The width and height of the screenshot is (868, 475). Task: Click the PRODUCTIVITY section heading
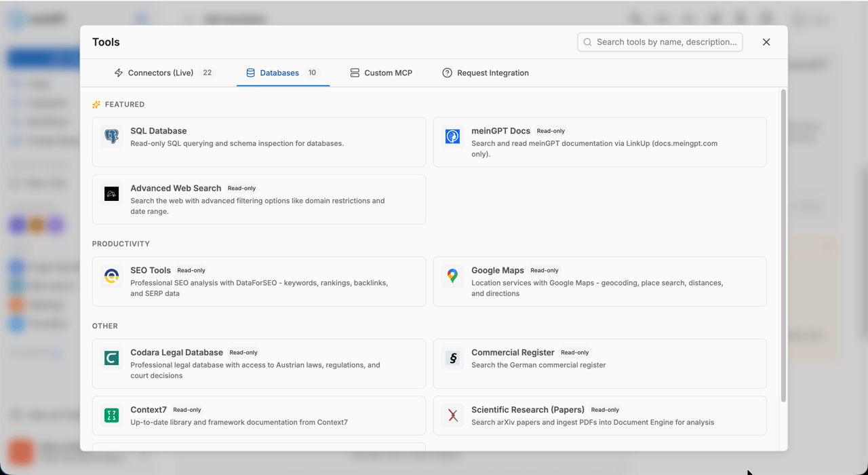coord(121,244)
